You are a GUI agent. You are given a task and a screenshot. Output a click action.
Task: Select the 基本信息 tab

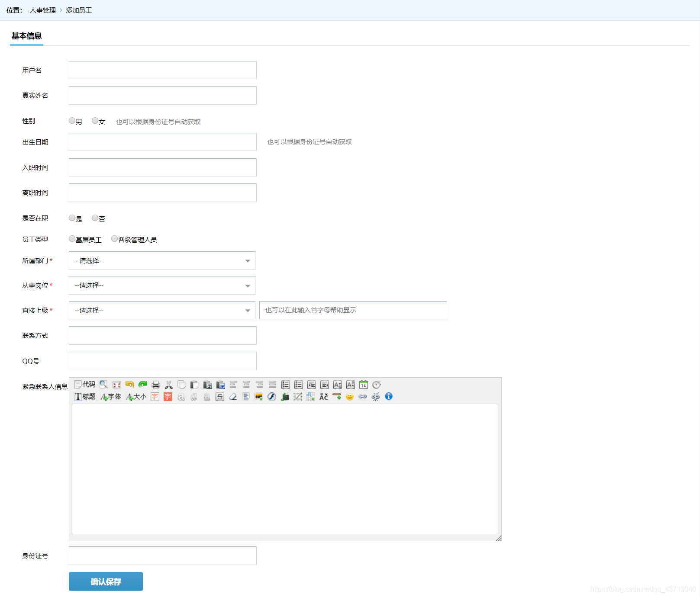click(x=26, y=36)
